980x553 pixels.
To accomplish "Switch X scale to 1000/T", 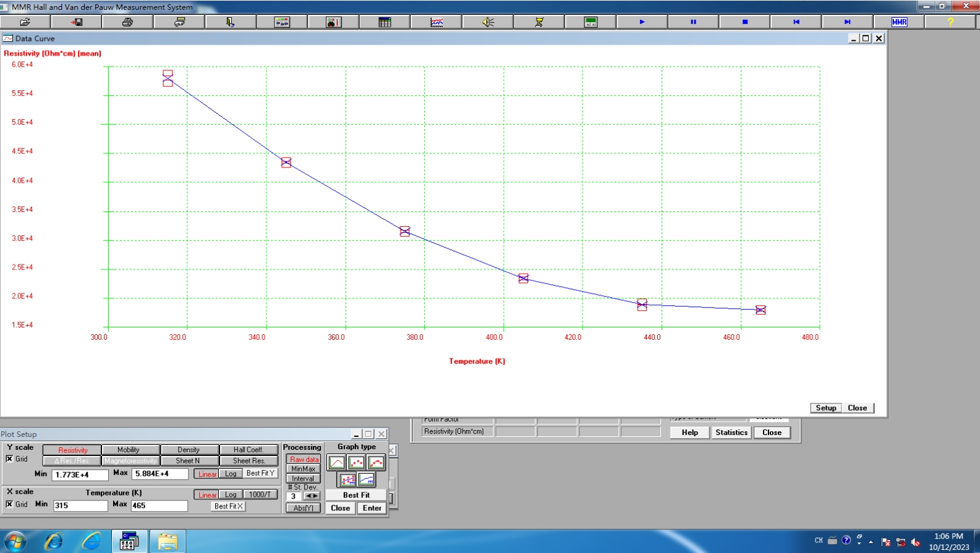I will pyautogui.click(x=260, y=495).
